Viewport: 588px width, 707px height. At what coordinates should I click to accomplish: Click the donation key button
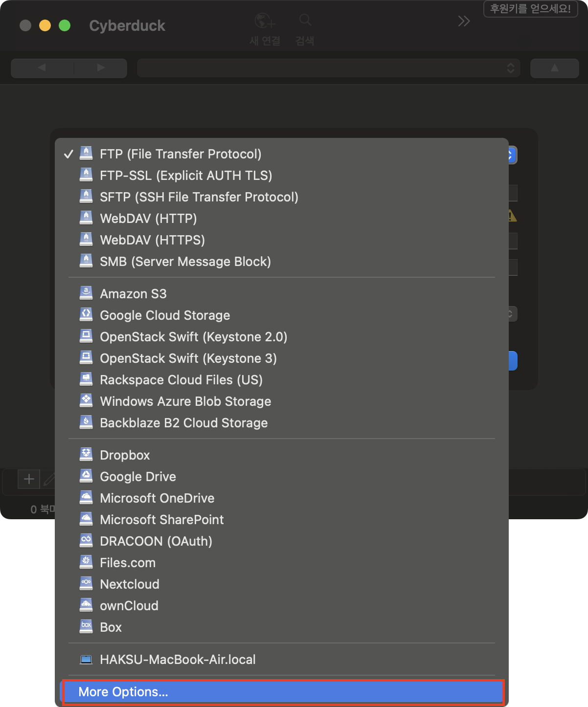[530, 9]
